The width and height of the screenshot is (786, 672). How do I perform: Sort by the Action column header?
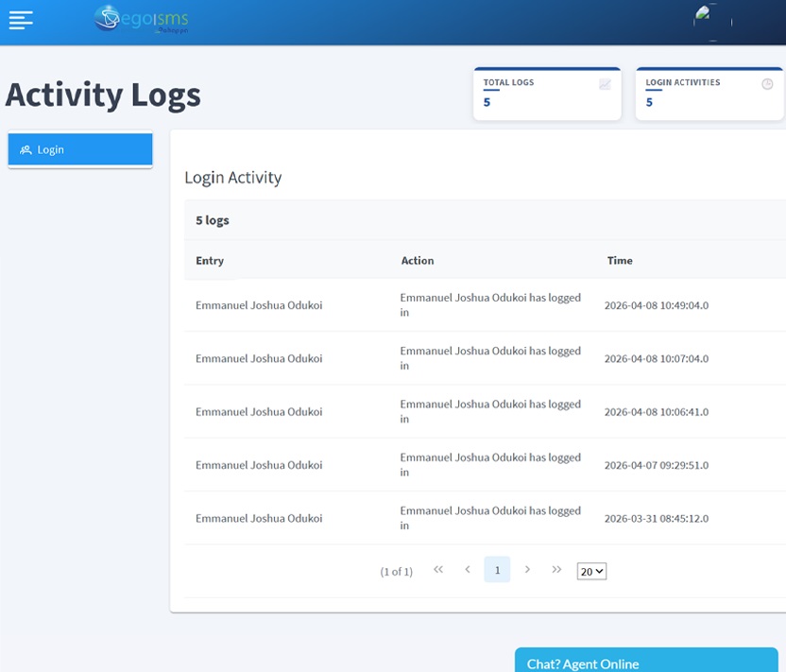tap(418, 261)
